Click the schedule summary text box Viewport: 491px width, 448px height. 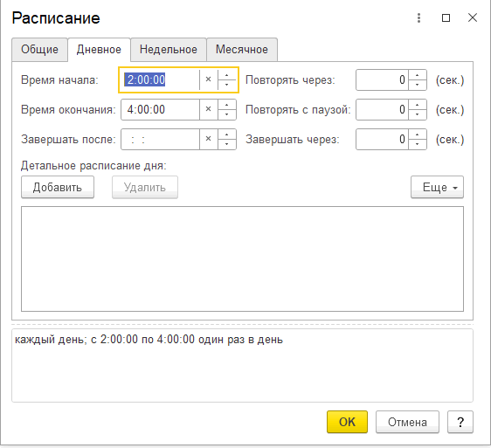pyautogui.click(x=242, y=365)
